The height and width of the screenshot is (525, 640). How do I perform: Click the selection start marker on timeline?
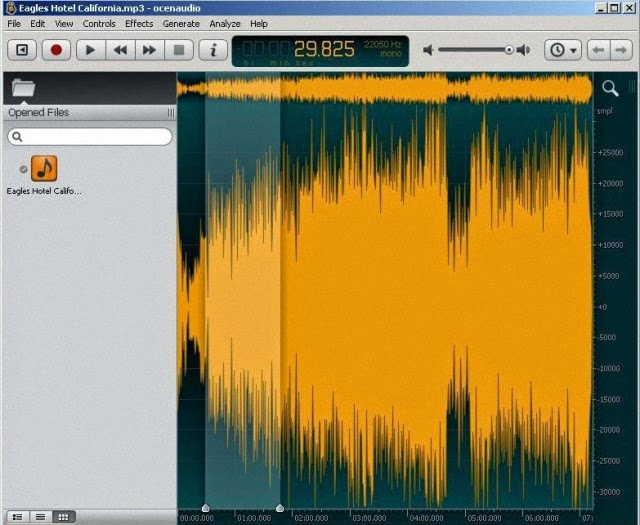pos(205,507)
